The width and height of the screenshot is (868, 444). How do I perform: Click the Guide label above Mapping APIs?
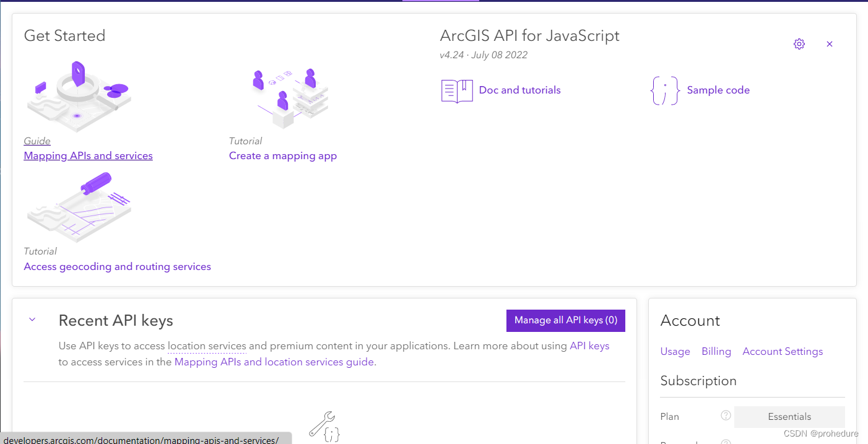[x=37, y=141]
